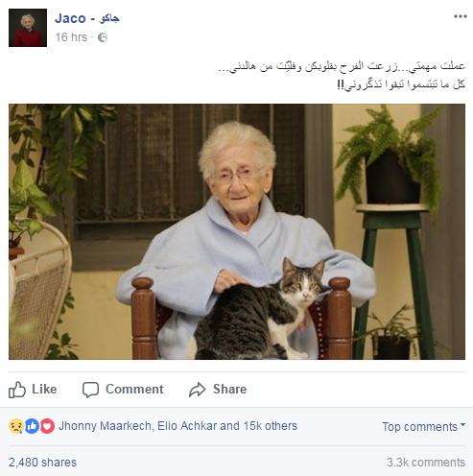This screenshot has width=473, height=476.
Task: Click the public globe privacy icon
Action: tap(103, 37)
